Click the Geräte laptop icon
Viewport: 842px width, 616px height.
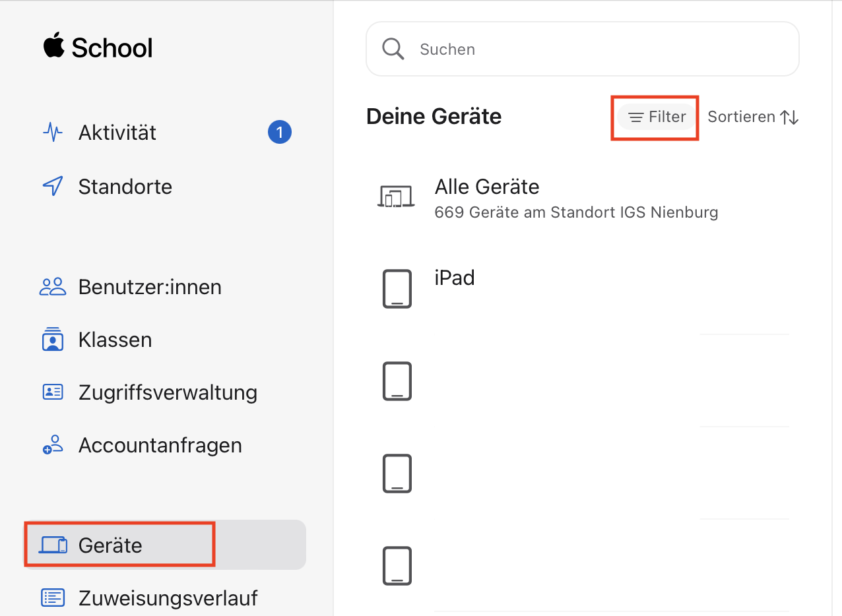tap(53, 545)
